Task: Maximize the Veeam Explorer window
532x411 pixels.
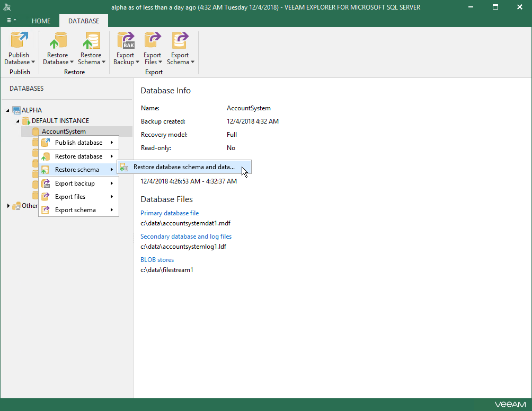Action: [x=495, y=7]
